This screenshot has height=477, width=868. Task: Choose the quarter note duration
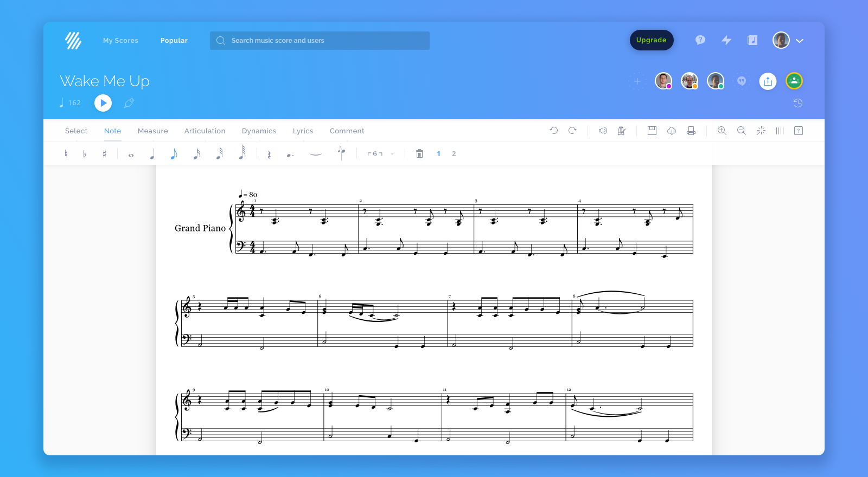(152, 154)
